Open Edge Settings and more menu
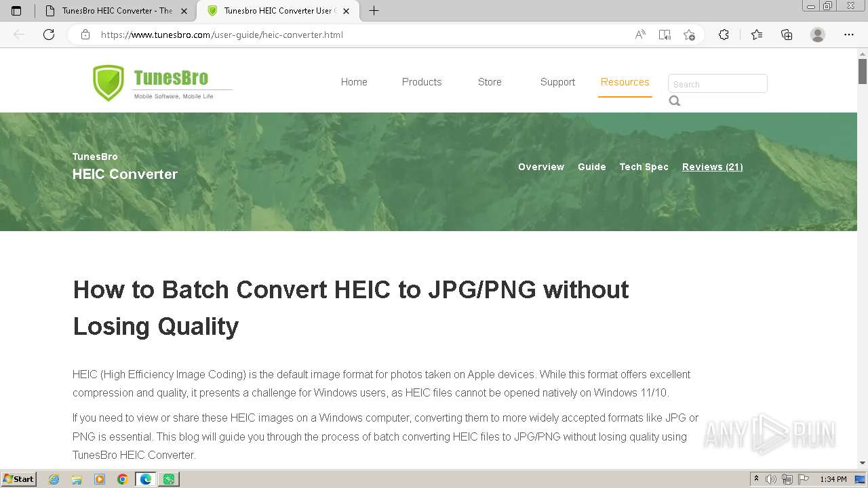The width and height of the screenshot is (868, 488). click(x=849, y=35)
